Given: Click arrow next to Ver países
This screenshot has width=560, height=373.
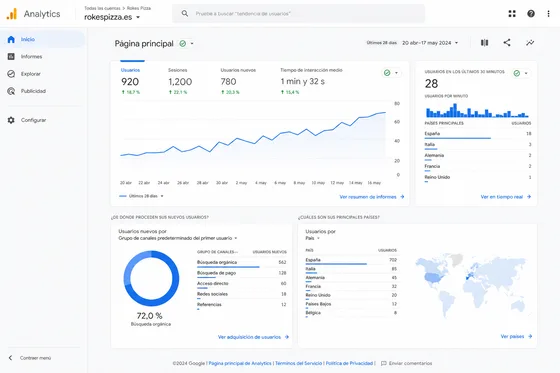Looking at the screenshot, I should click(530, 336).
